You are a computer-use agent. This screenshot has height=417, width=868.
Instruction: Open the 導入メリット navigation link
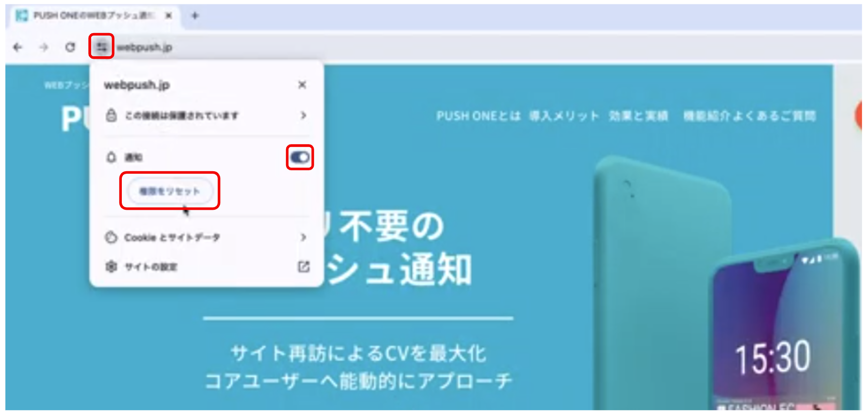pos(564,116)
